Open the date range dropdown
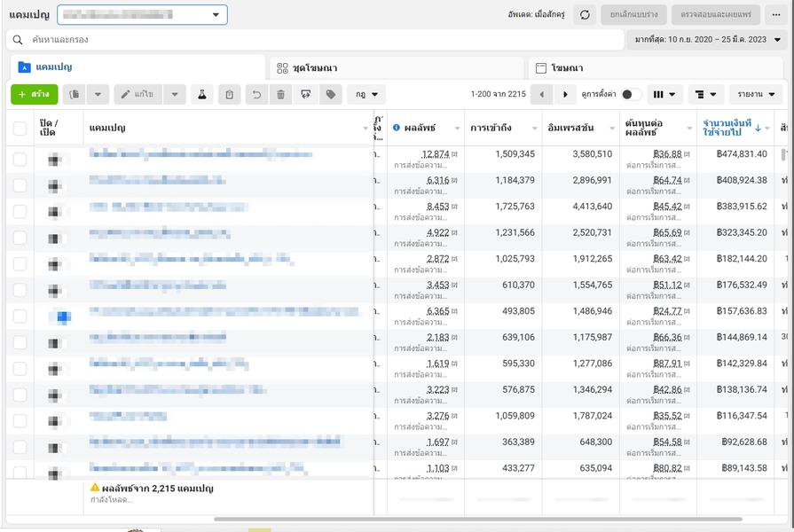 [708, 40]
